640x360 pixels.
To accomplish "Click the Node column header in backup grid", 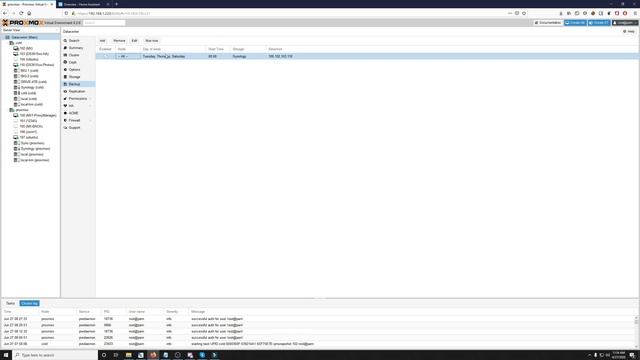I will click(128, 49).
